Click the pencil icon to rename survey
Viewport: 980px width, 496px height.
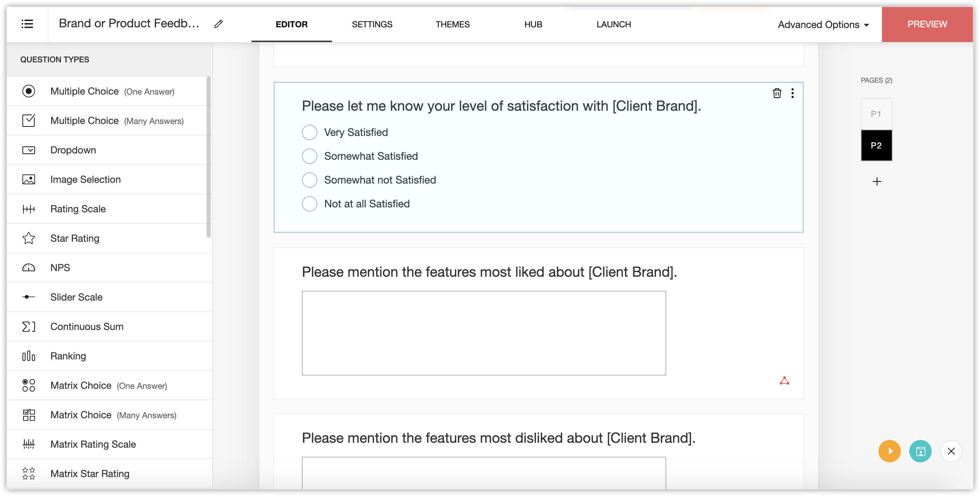pyautogui.click(x=218, y=24)
